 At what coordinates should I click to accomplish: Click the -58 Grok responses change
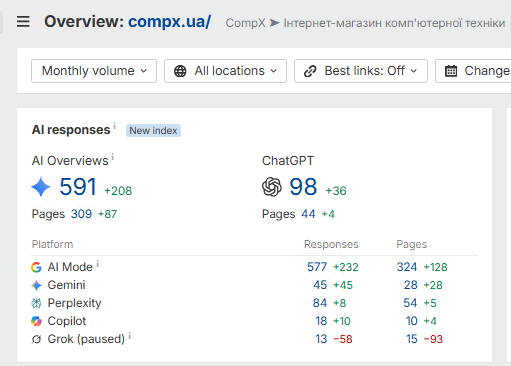pos(343,339)
